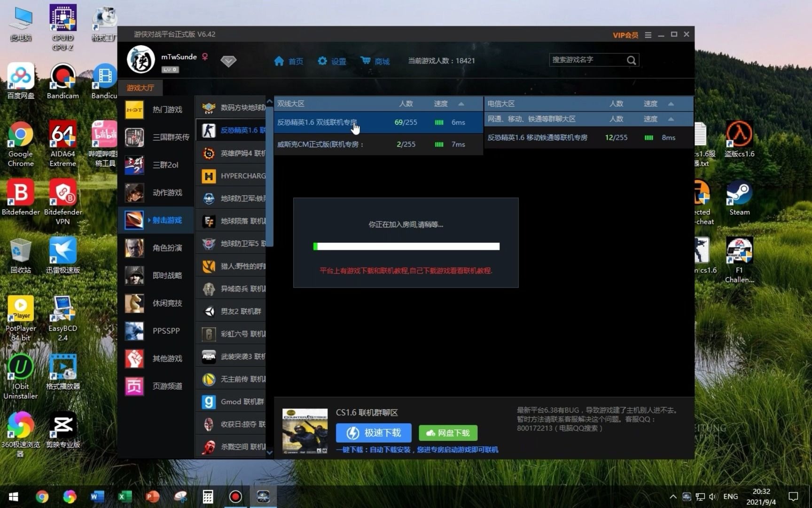Image resolution: width=812 pixels, height=508 pixels.
Task: Open Google Chrome desktop shortcut
Action: tap(21, 144)
